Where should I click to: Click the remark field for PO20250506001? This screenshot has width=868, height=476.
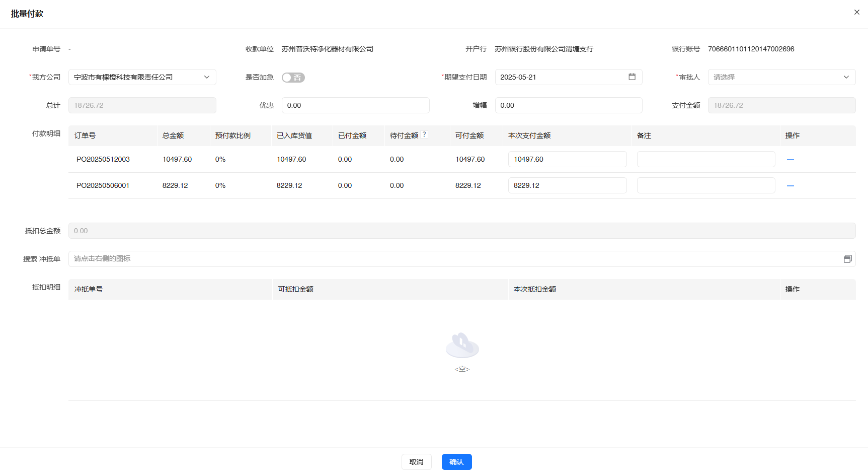tap(705, 185)
